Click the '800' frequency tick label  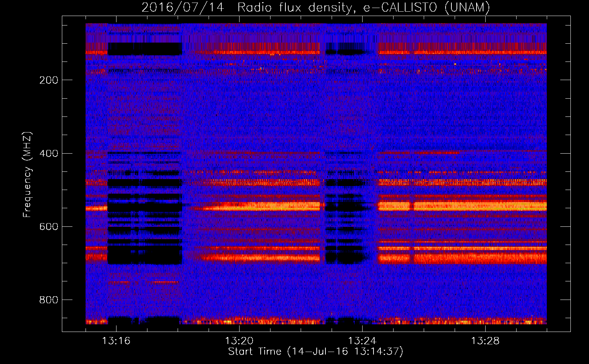point(49,300)
